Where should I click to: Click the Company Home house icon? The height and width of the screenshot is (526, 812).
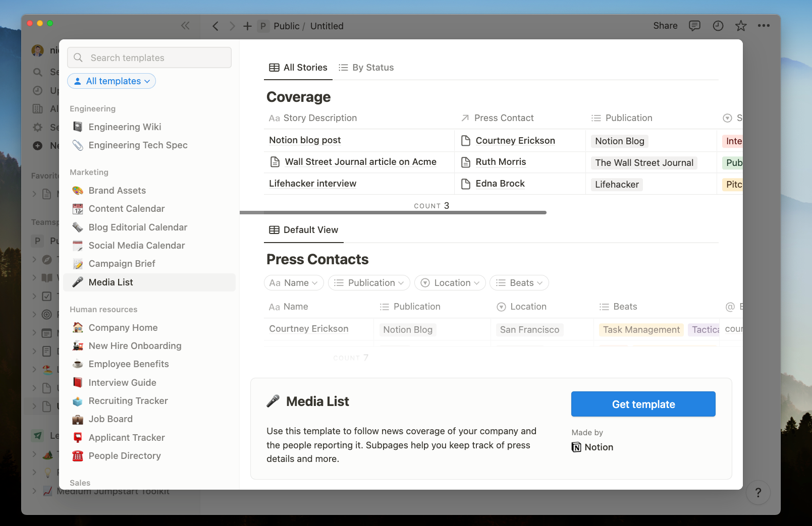(78, 328)
